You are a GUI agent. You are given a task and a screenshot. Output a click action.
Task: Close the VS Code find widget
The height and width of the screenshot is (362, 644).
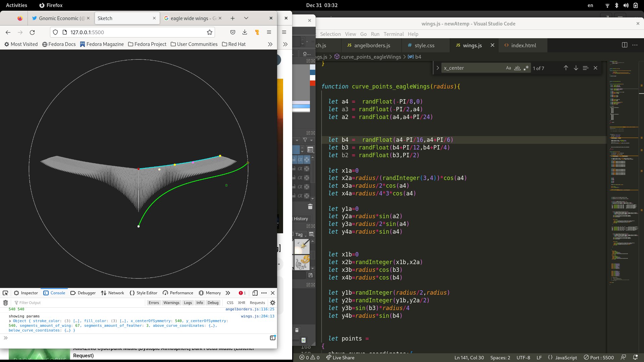pyautogui.click(x=595, y=68)
